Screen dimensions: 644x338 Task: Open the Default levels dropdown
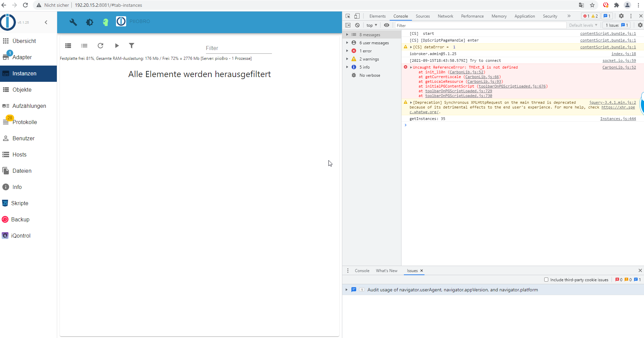tap(583, 25)
